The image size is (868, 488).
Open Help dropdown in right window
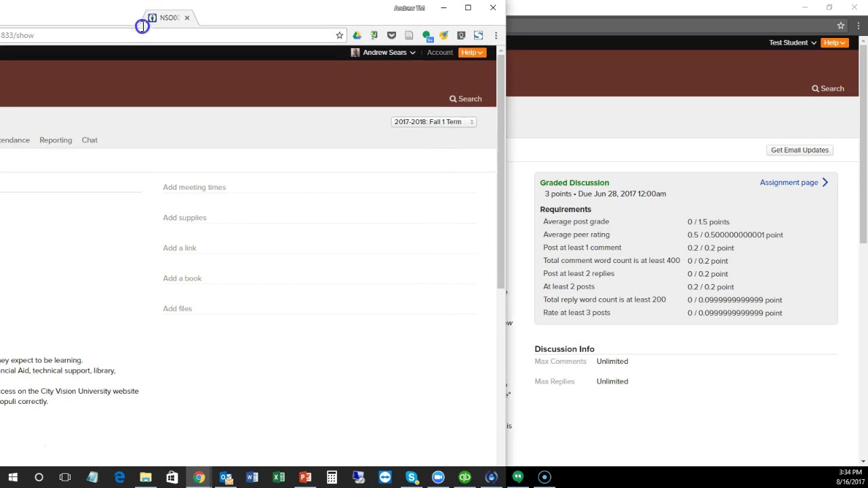click(x=835, y=43)
